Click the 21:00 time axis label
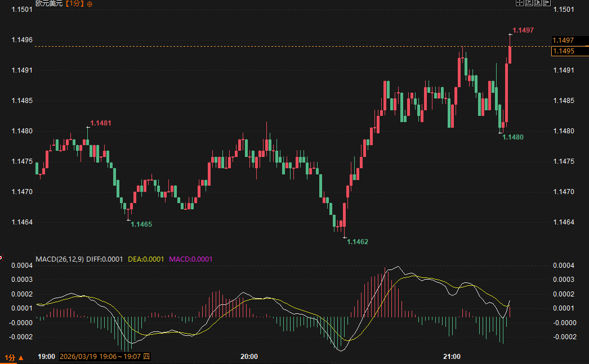Viewport: 589px width, 364px height. pyautogui.click(x=452, y=357)
